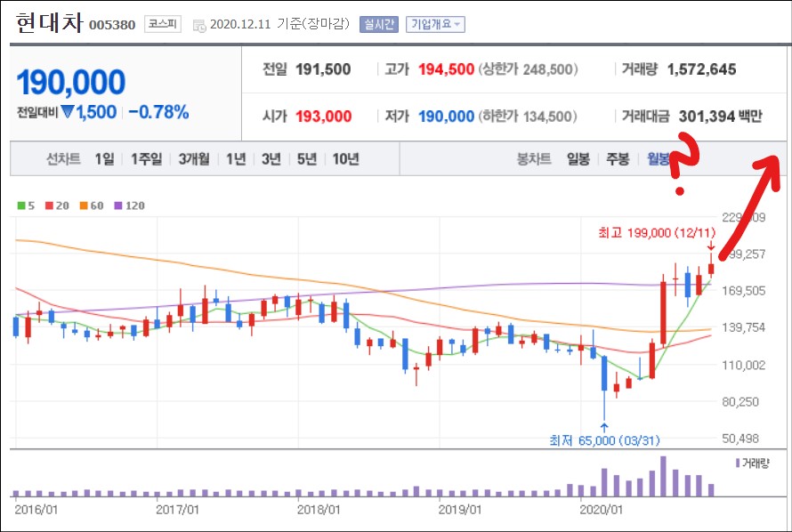Click the 2017/01 axis label
The height and width of the screenshot is (532, 792).
[177, 509]
